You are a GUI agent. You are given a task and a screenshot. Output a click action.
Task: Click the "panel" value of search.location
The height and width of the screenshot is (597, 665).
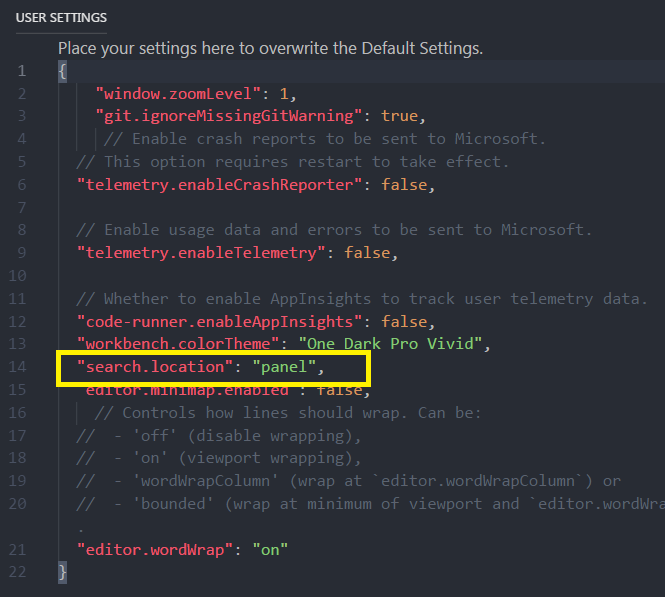pyautogui.click(x=291, y=368)
